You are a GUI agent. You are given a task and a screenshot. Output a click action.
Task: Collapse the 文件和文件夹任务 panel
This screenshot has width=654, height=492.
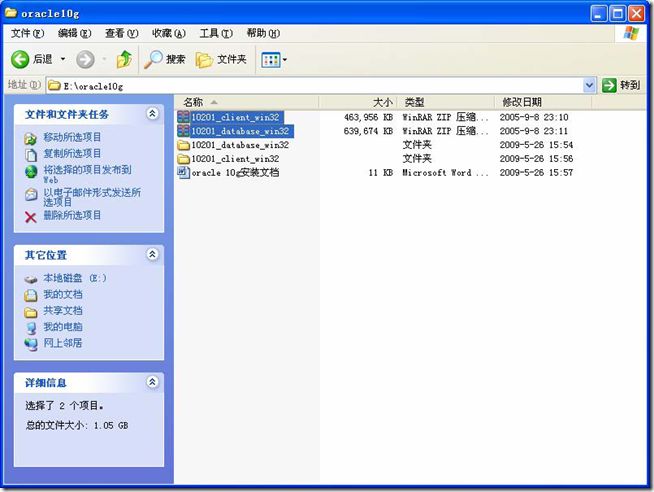pyautogui.click(x=152, y=113)
